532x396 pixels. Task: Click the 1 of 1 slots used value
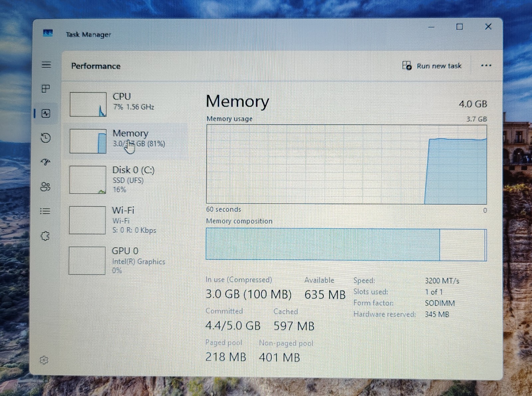click(434, 292)
